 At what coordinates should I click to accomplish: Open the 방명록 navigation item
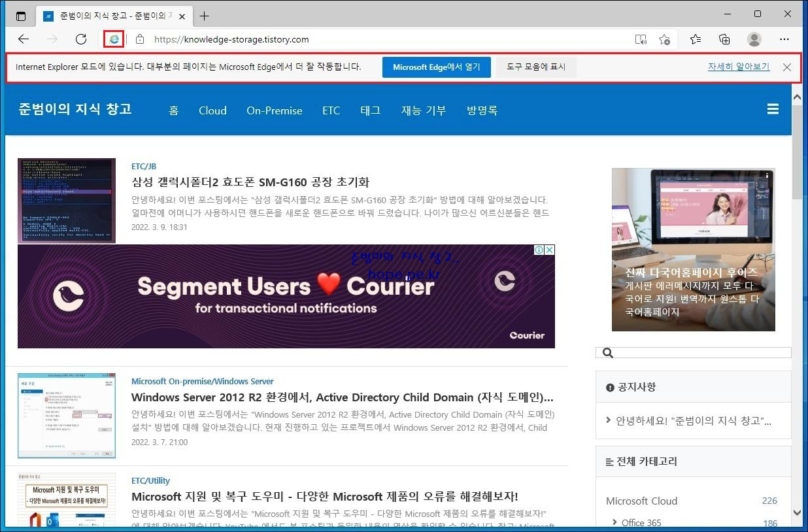pyautogui.click(x=482, y=110)
